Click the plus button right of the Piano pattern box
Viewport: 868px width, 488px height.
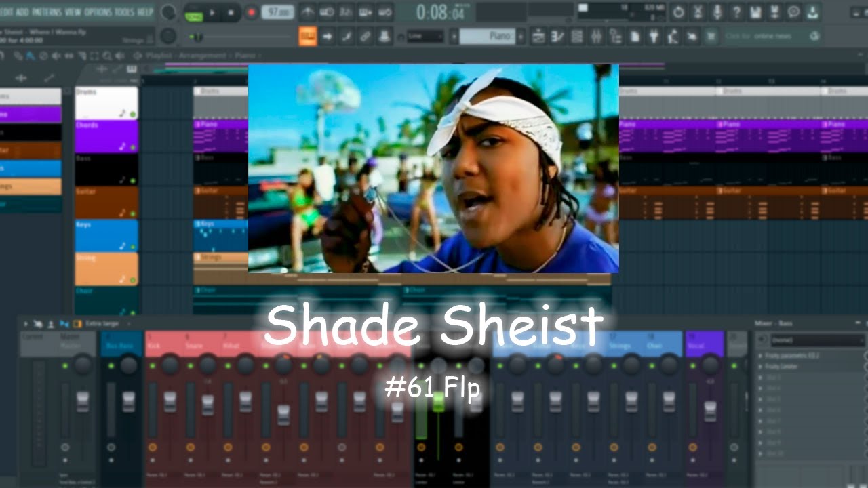pos(520,37)
